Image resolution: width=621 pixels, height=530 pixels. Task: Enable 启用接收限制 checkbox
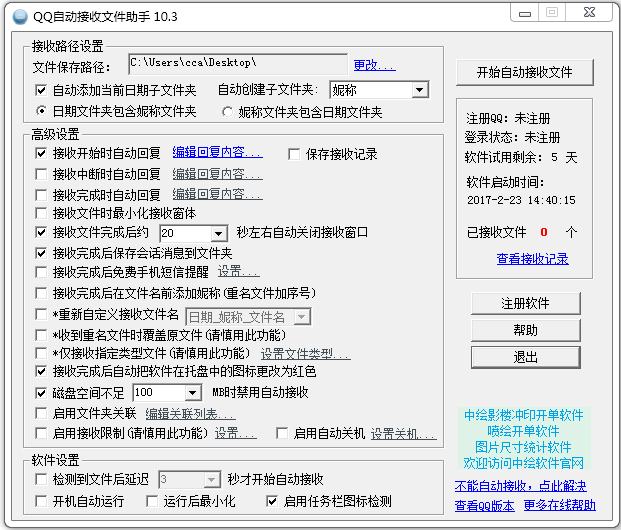click(x=41, y=433)
